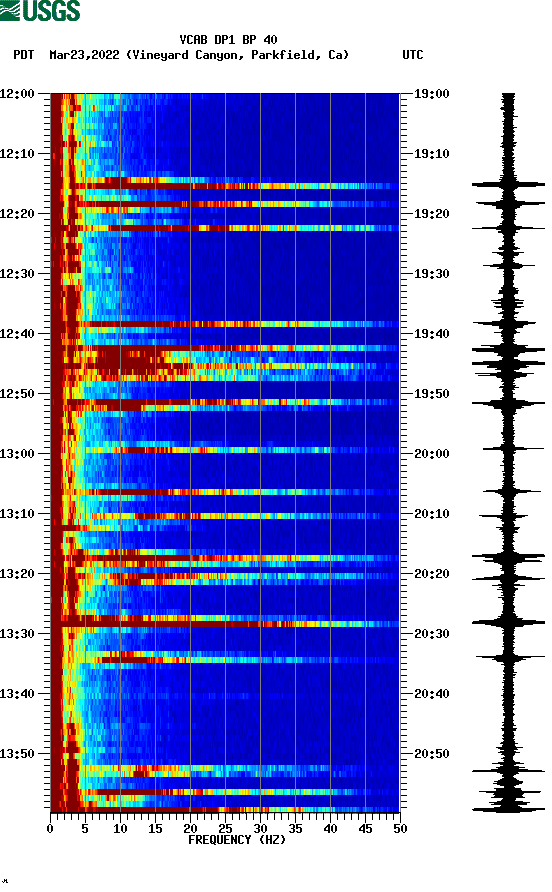Click the 20 Hz frequency axis label
Screen dimensions: 552x892
[x=190, y=829]
